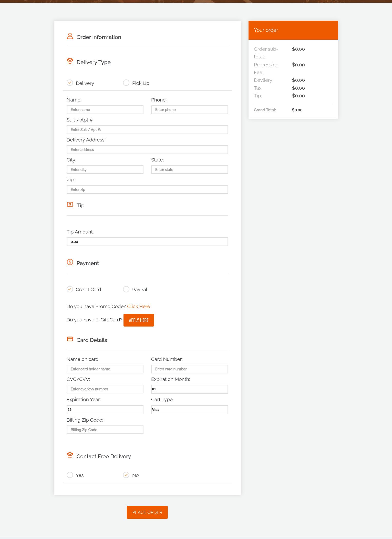
Task: Click the 'Tip Amount:' label
Action: click(80, 232)
